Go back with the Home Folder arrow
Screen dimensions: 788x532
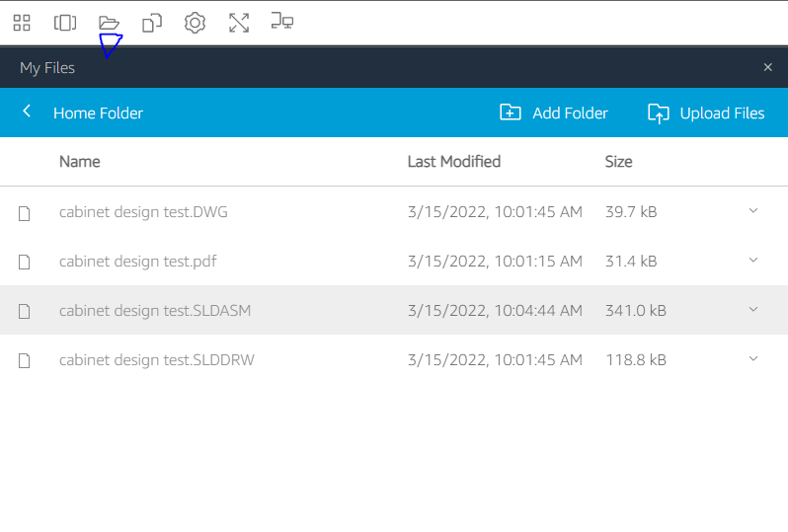point(27,112)
